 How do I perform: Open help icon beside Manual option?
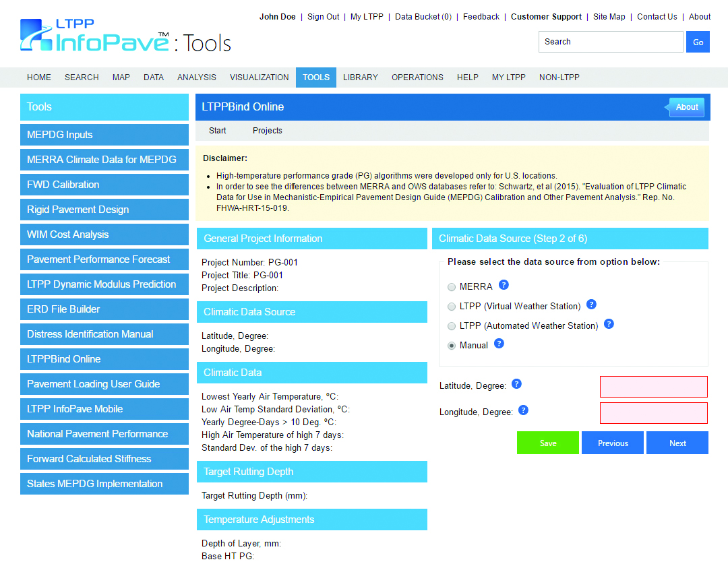click(x=499, y=344)
